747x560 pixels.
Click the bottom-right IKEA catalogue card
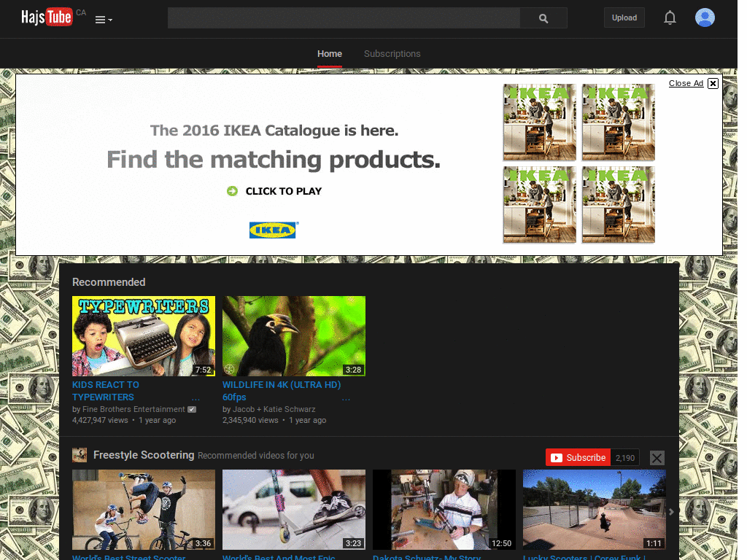[x=619, y=205]
